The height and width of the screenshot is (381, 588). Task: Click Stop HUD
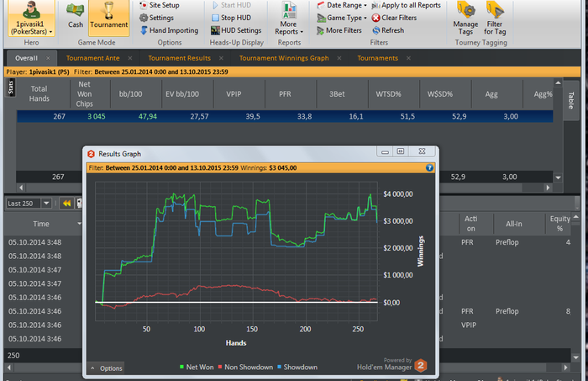(231, 18)
